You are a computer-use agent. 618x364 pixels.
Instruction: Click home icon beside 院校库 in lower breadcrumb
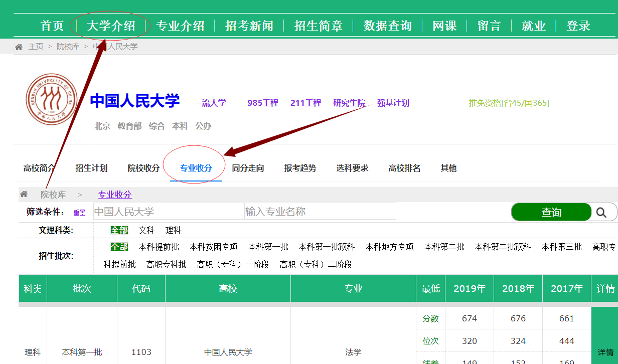pyautogui.click(x=24, y=195)
